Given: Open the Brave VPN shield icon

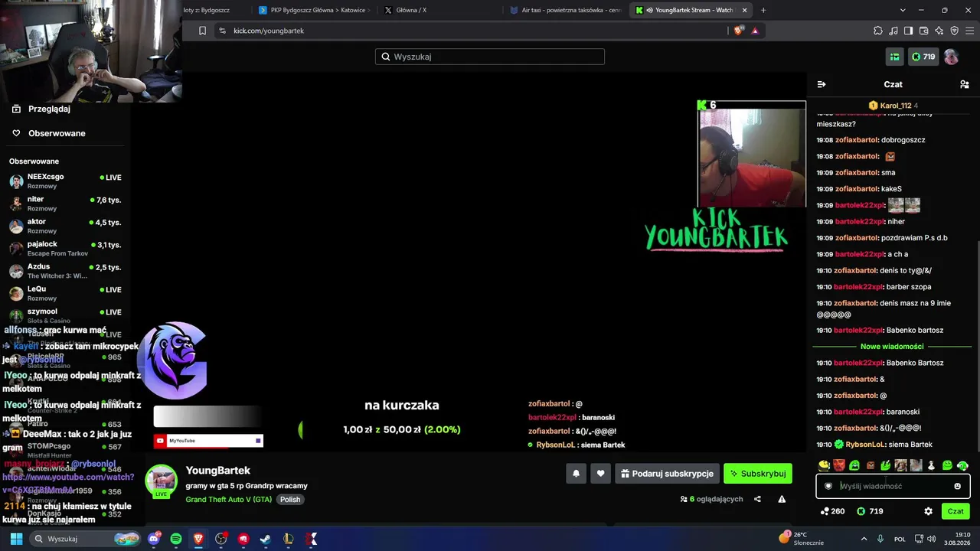Looking at the screenshot, I should 955,31.
